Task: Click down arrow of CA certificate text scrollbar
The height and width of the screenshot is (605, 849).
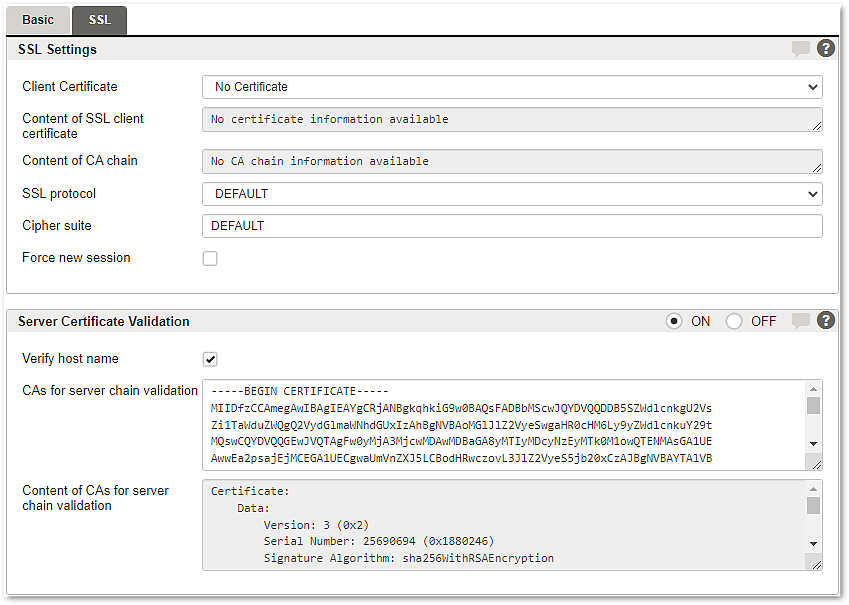Action: (x=813, y=444)
